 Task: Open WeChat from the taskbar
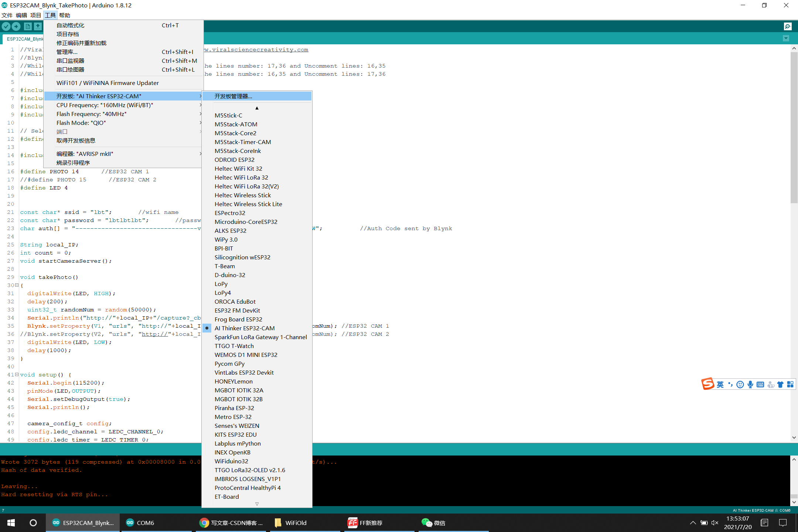click(433, 523)
